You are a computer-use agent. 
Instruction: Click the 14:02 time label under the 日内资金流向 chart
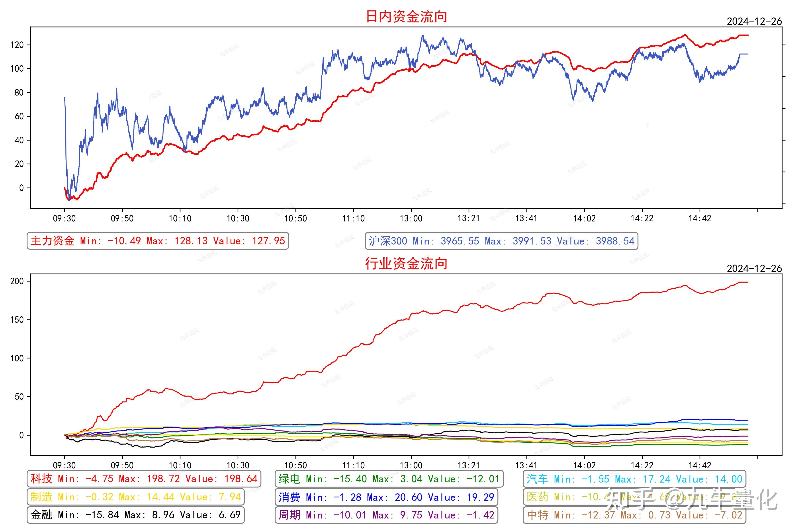(x=584, y=219)
